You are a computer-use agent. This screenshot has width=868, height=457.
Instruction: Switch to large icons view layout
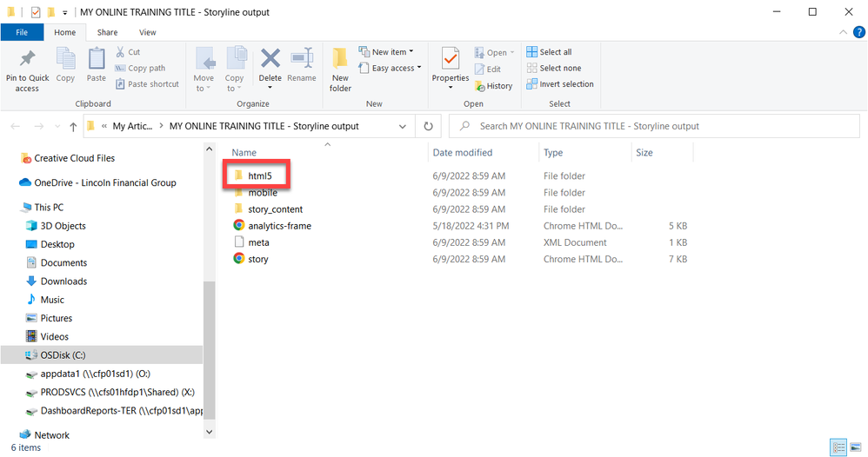tap(856, 447)
